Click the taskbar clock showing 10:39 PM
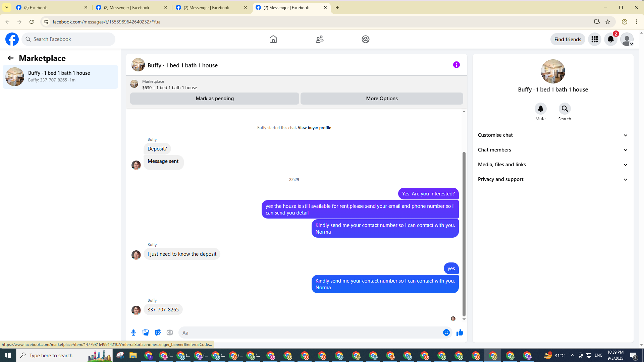 click(615, 355)
